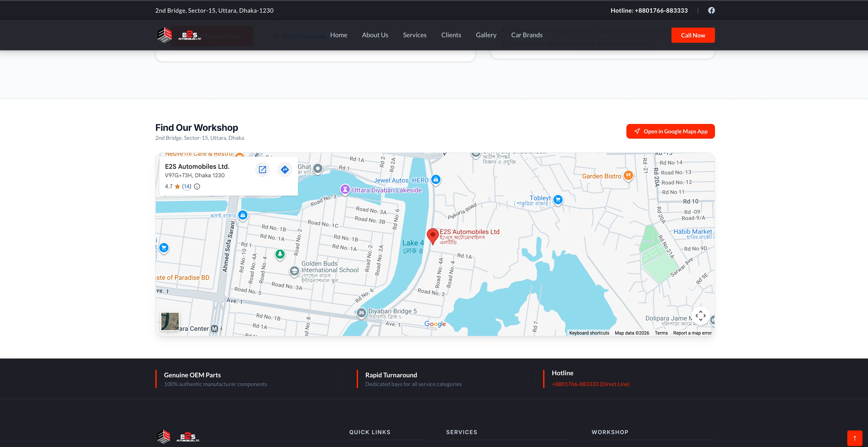Viewport: 868px width, 447px height.
Task: Open the Car Brands page
Action: click(527, 35)
